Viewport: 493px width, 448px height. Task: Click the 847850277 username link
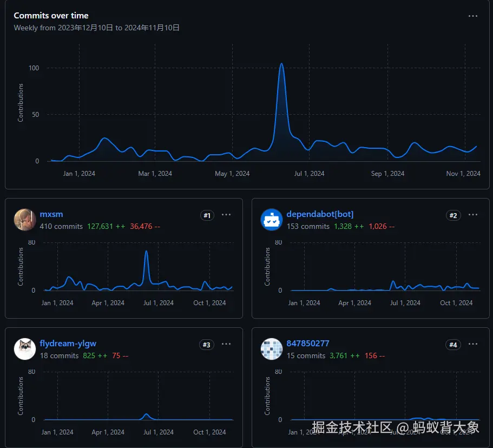pos(308,343)
